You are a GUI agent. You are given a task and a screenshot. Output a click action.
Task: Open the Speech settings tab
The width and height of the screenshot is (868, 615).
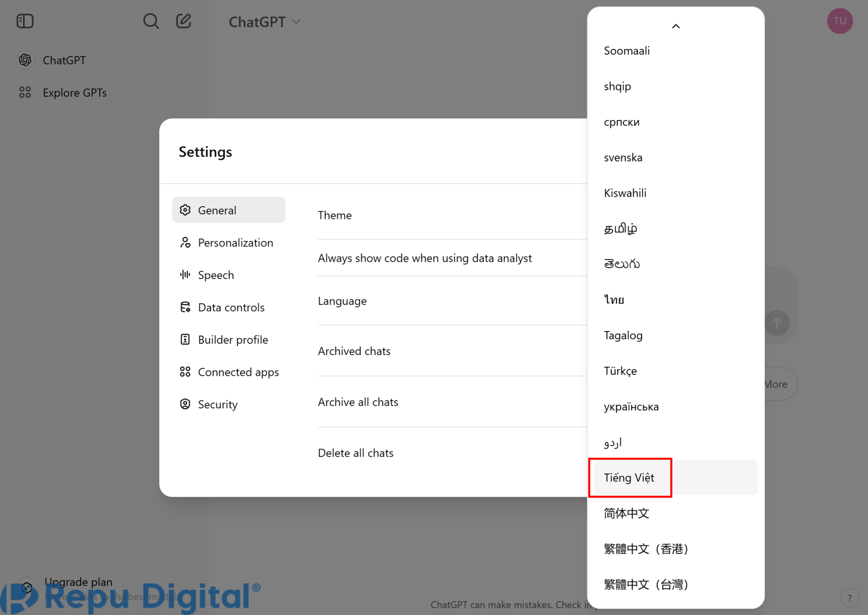pos(229,275)
